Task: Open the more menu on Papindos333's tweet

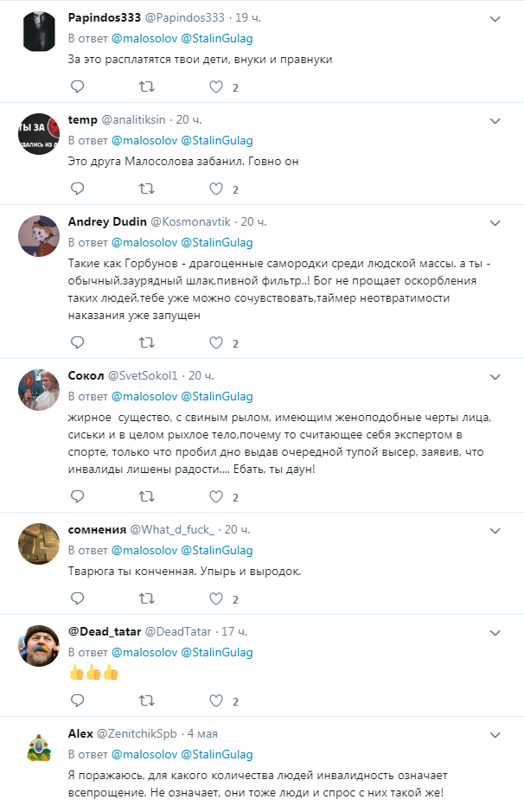Action: click(x=495, y=17)
